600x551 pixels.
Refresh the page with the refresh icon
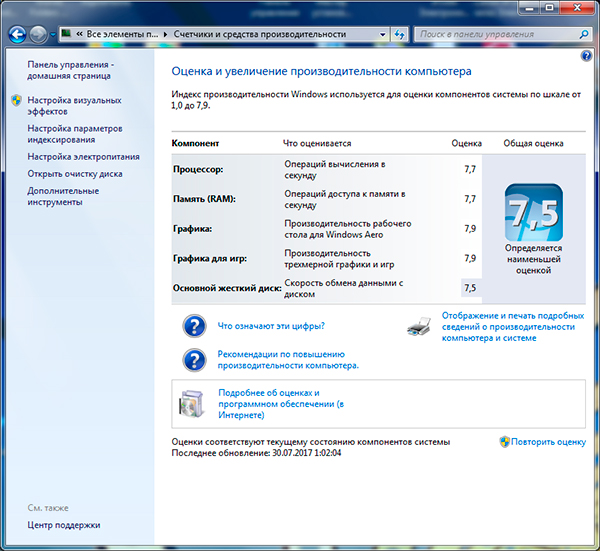(x=399, y=34)
